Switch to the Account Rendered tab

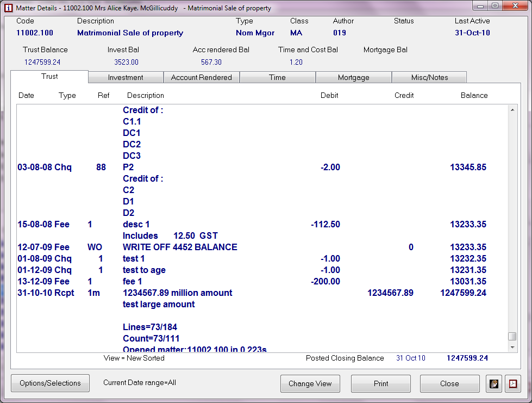click(x=201, y=77)
